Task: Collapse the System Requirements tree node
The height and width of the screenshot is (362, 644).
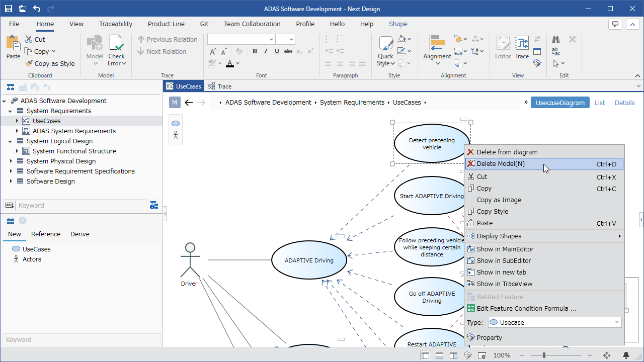Action: point(10,111)
